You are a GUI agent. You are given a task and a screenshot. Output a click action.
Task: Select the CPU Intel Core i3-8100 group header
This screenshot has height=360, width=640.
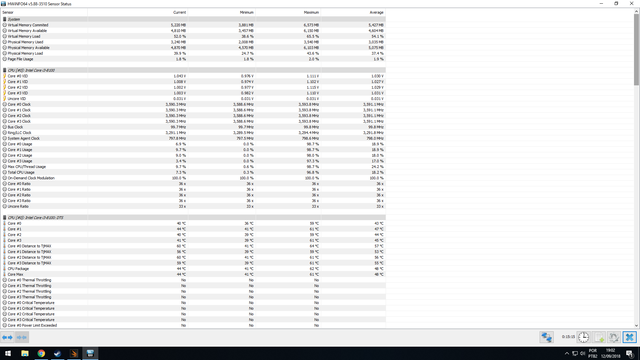pos(193,70)
